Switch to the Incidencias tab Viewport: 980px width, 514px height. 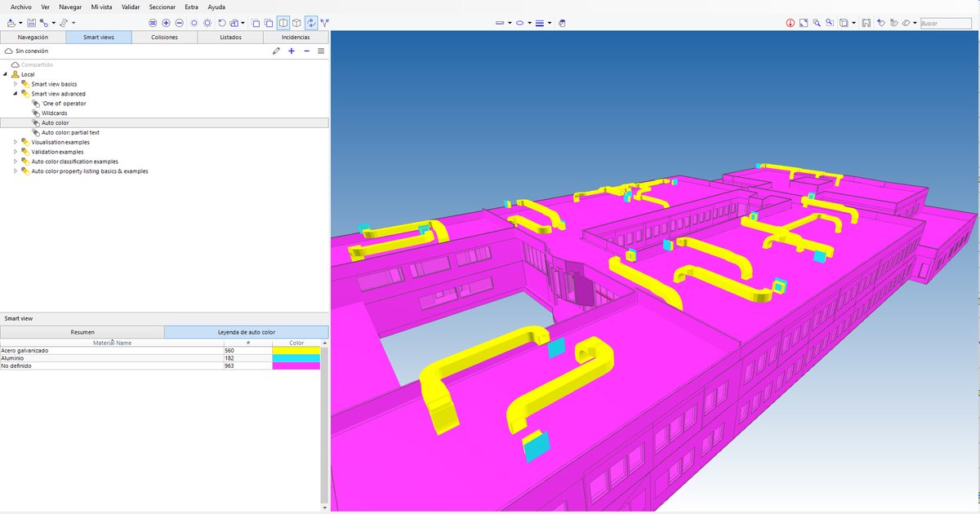(296, 37)
